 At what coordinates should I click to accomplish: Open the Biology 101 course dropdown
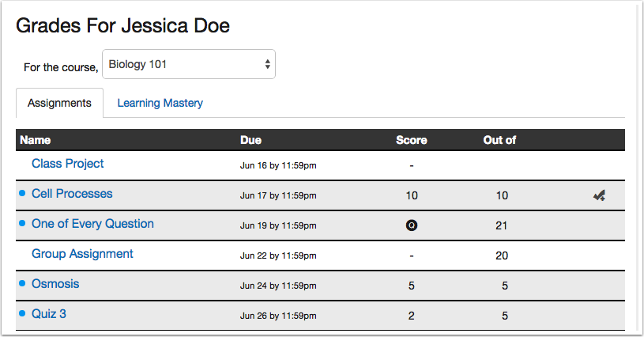[189, 65]
